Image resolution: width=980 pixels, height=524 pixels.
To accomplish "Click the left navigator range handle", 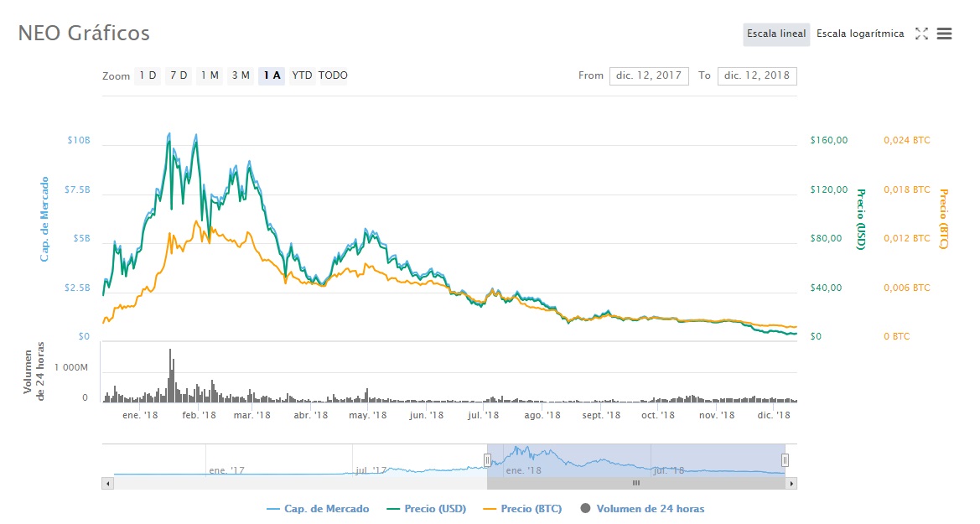I will (487, 459).
